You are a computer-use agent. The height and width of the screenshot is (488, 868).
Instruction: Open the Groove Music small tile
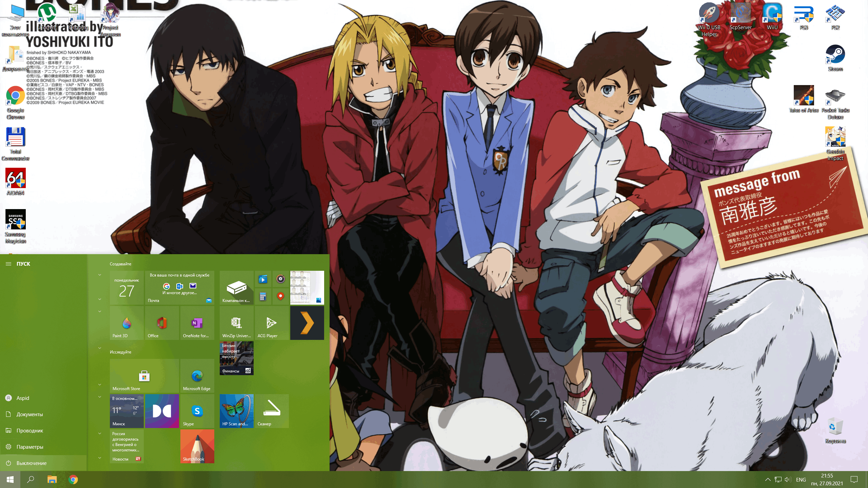[280, 279]
